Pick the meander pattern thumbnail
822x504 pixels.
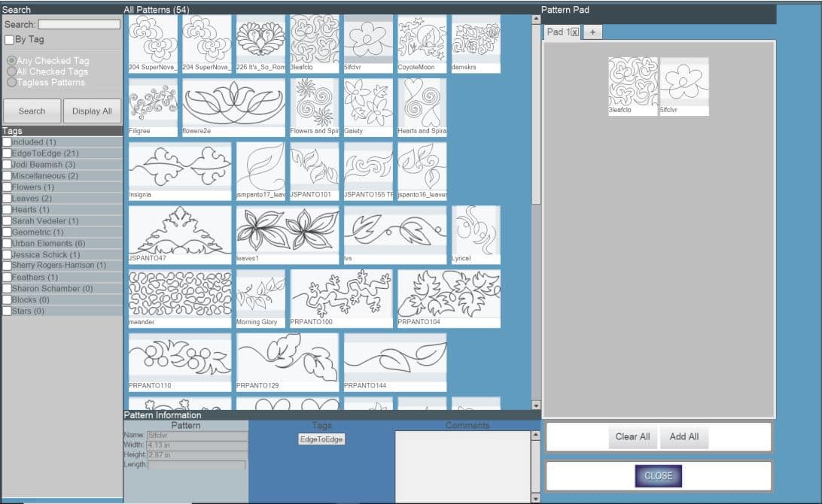[x=180, y=294]
